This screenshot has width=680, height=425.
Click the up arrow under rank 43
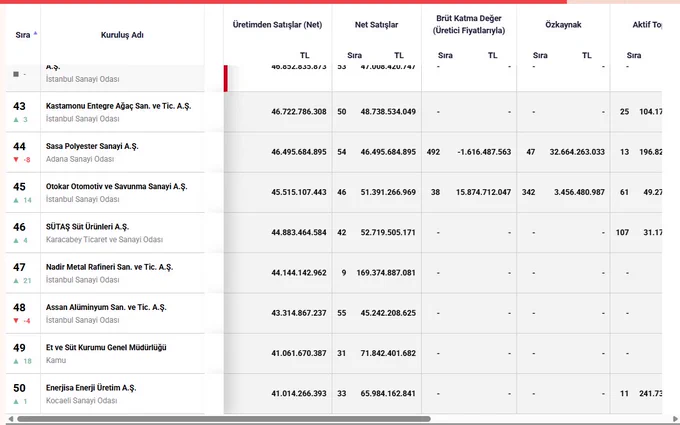(x=16, y=120)
